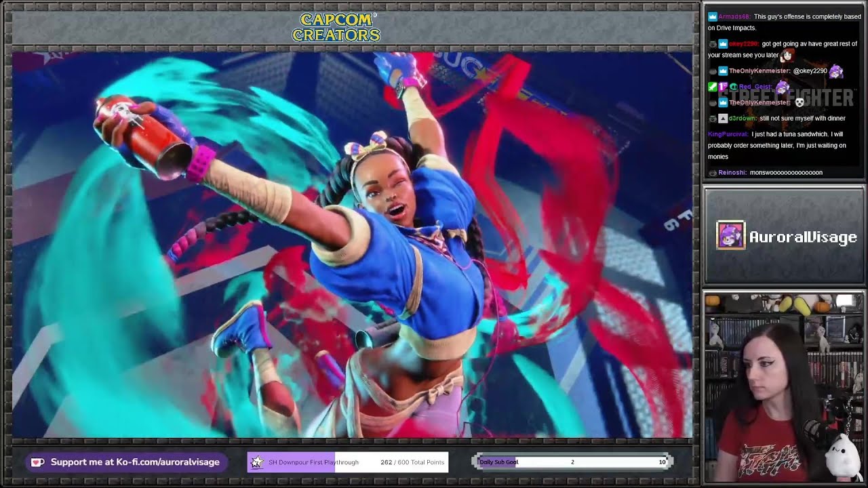Click the sub goal target number 10
Viewport: 868px width, 488px height.
click(x=663, y=462)
